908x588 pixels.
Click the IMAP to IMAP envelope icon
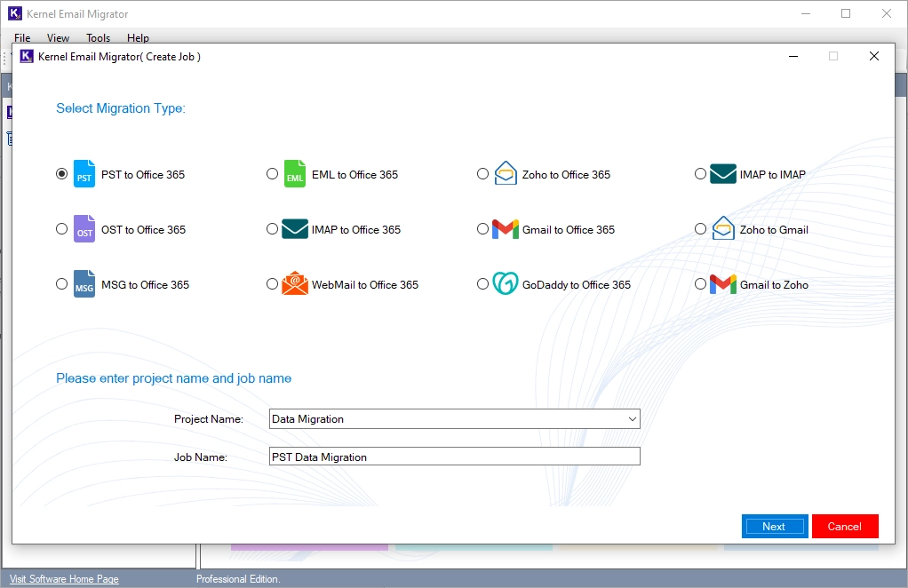[723, 173]
